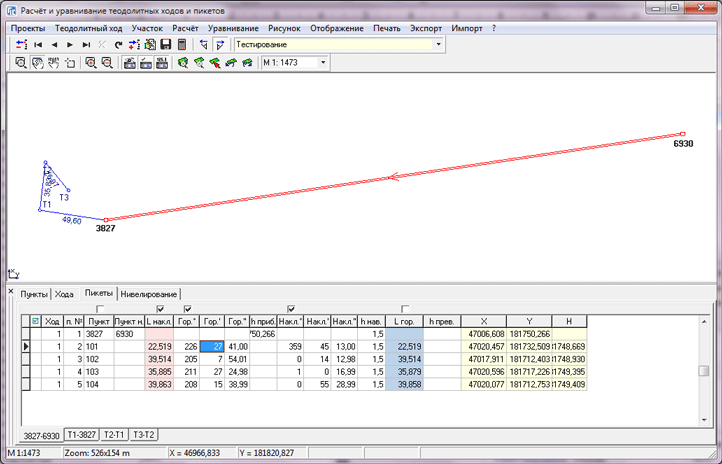Screen dimensions: 722x464
Task: Click the green icon with blue arrows
Action: tap(231, 63)
